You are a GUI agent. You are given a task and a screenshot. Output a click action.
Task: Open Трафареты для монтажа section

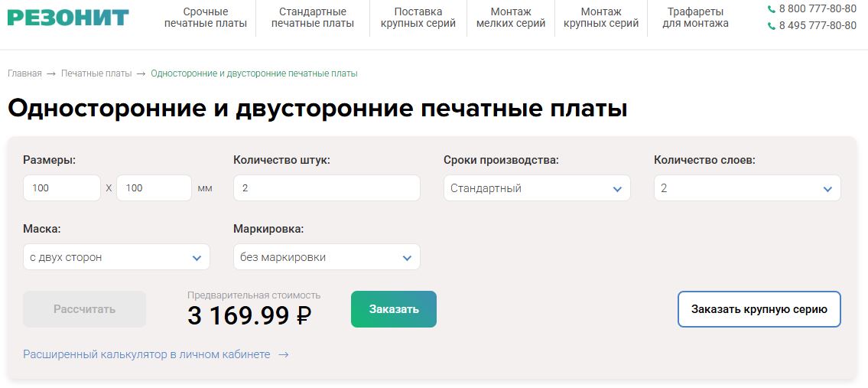[x=695, y=17]
